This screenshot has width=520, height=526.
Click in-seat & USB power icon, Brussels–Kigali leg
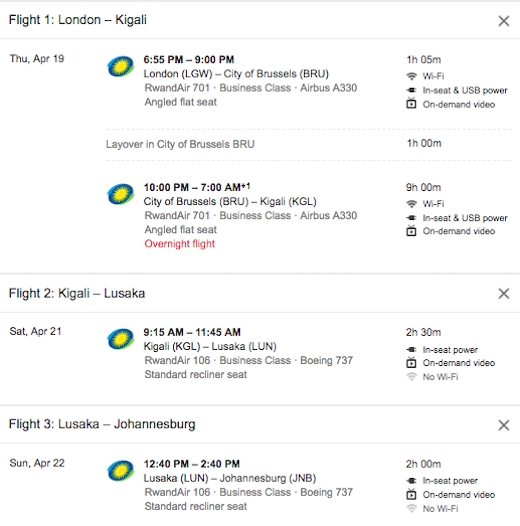tap(411, 218)
